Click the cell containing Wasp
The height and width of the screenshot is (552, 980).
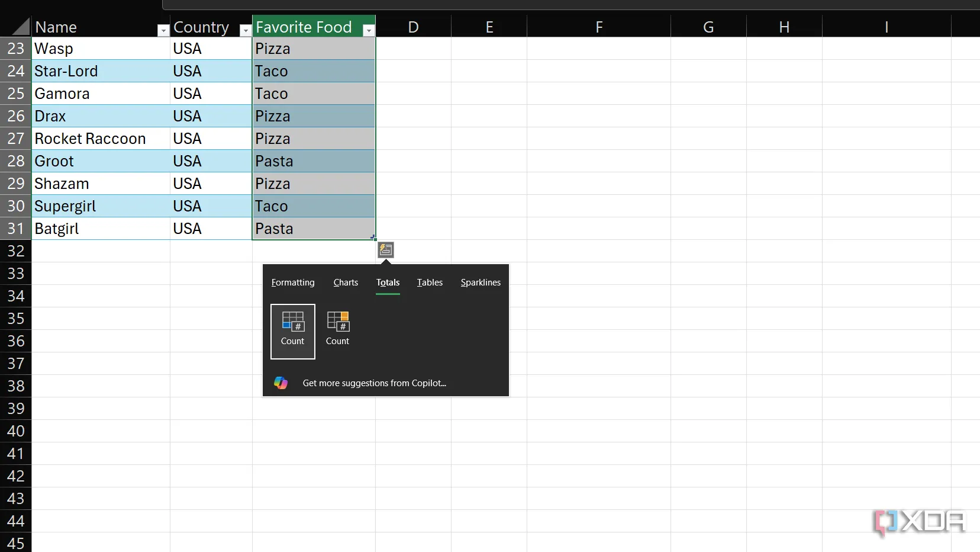point(101,49)
